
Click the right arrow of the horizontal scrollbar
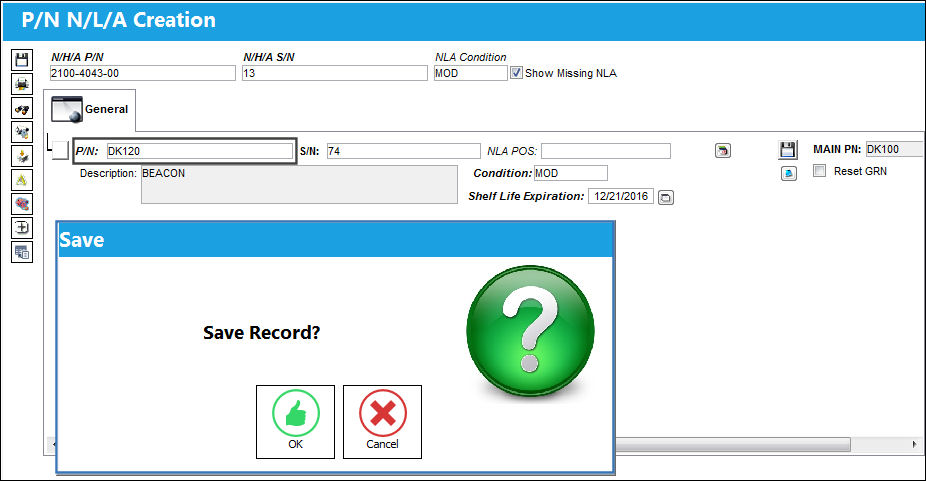pos(915,444)
